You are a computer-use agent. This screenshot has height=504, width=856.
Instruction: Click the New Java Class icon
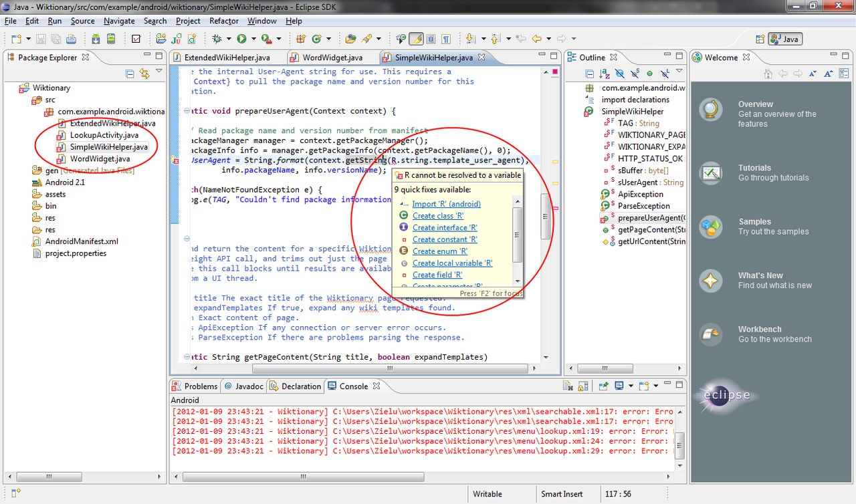[316, 39]
